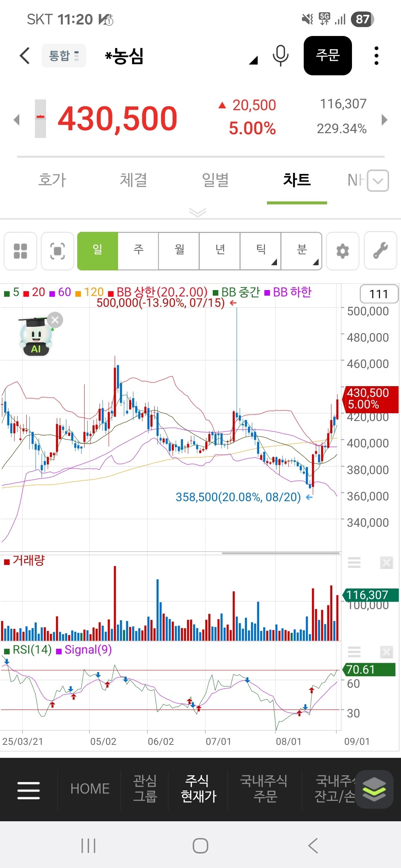Switch to the 일별 tab
401x868 pixels.
coord(215,180)
